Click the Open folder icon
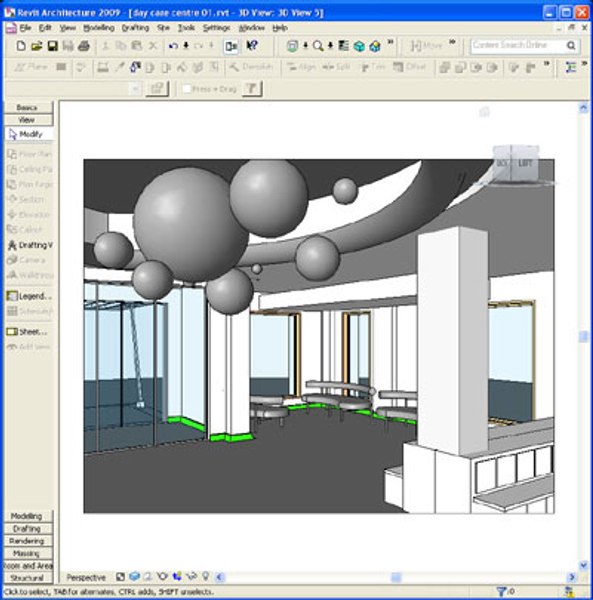The width and height of the screenshot is (593, 600). tap(37, 46)
